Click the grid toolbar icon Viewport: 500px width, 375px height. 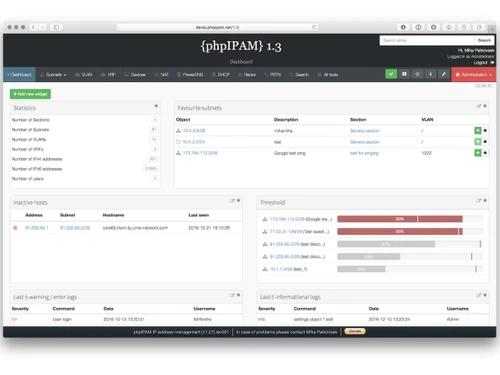pyautogui.click(x=404, y=74)
